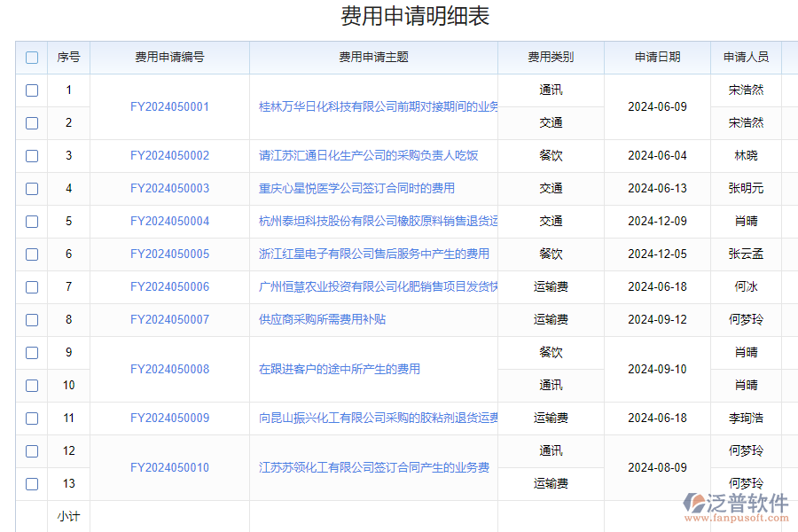Check the checkbox for row 13
798x532 pixels.
32,484
